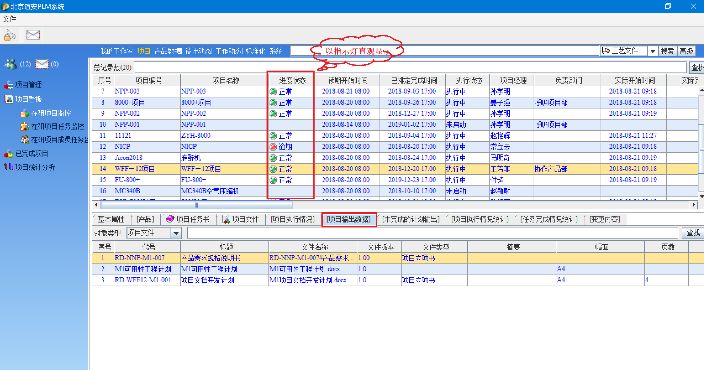
Task: Click the search input field in the blue bar
Action: (444, 51)
